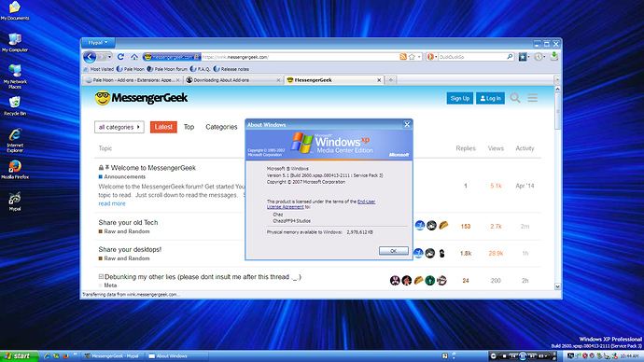This screenshot has height=362, width=644.
Task: Open the hamburger menu on MessengerGeek
Action: [533, 98]
